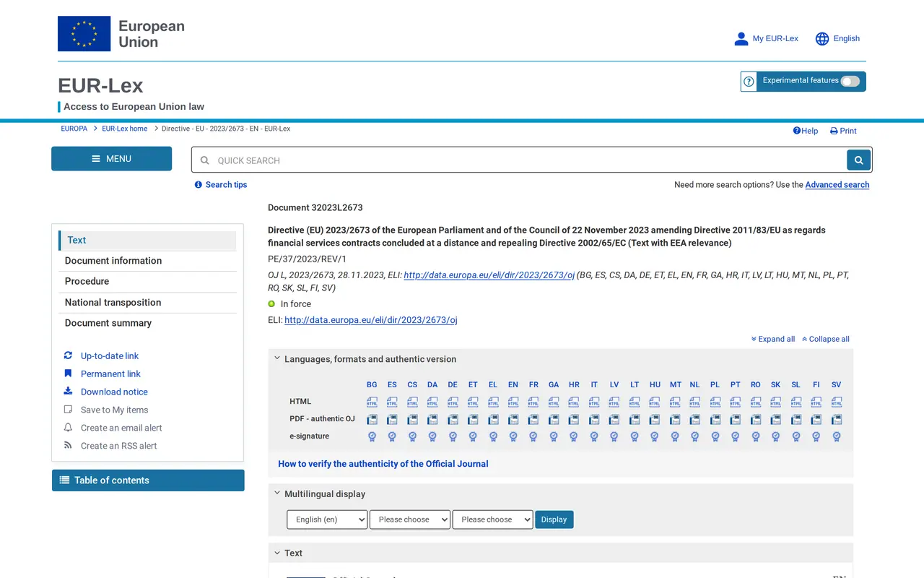Image resolution: width=924 pixels, height=578 pixels.
Task: Click the Expand all link
Action: click(x=772, y=339)
